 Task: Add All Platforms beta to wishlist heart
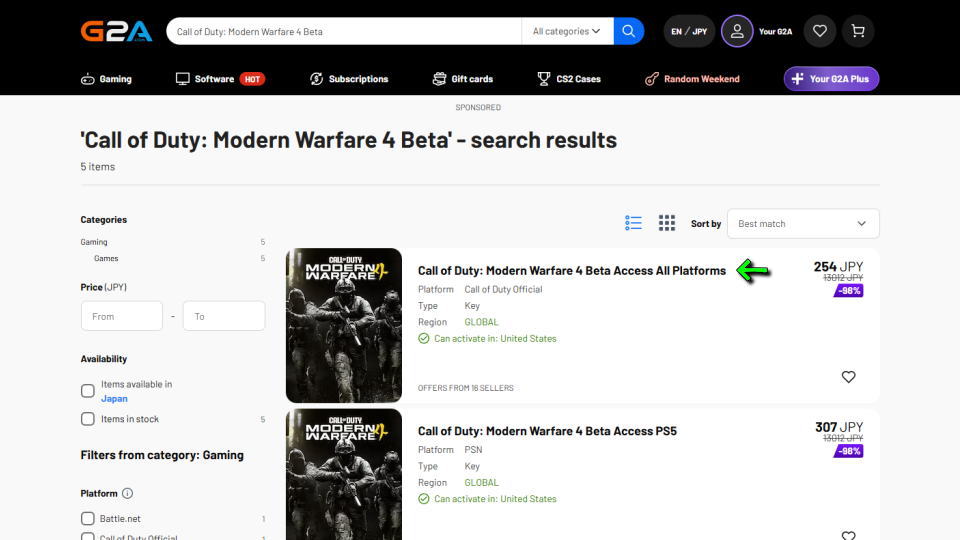point(848,377)
